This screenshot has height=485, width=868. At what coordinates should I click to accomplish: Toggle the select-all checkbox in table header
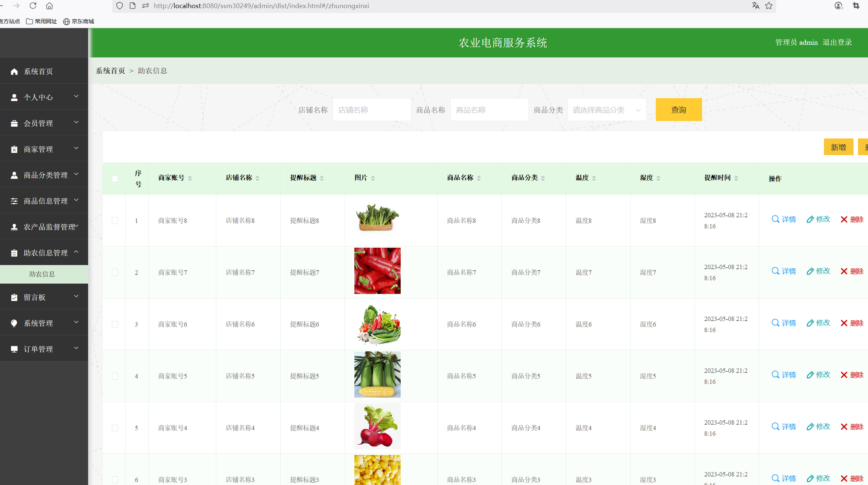tap(115, 178)
